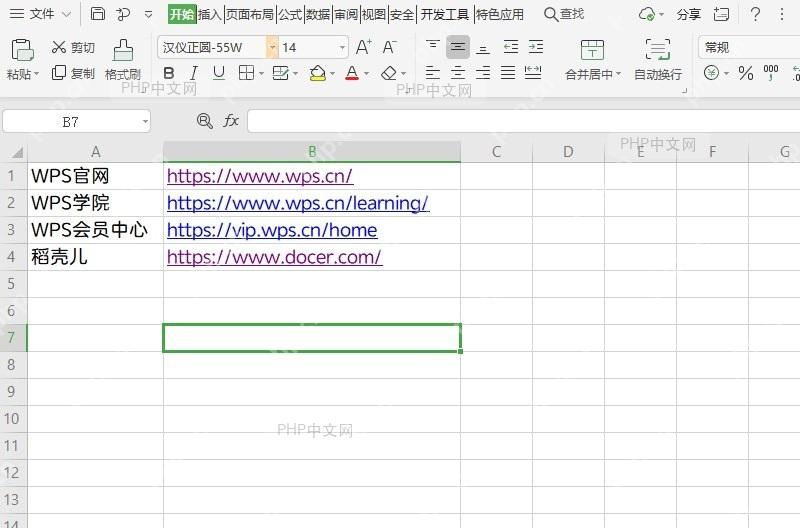Image resolution: width=800 pixels, height=528 pixels.
Task: Open the https://www.wps.cn/learning/ link
Action: tap(298, 203)
